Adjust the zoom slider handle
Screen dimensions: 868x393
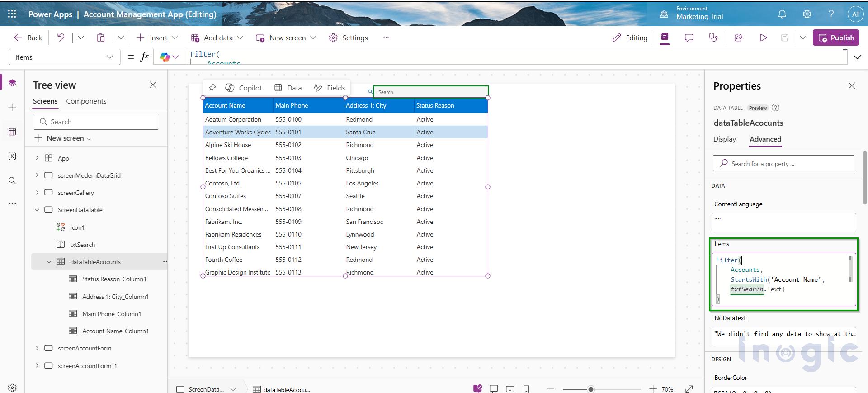[x=590, y=389]
